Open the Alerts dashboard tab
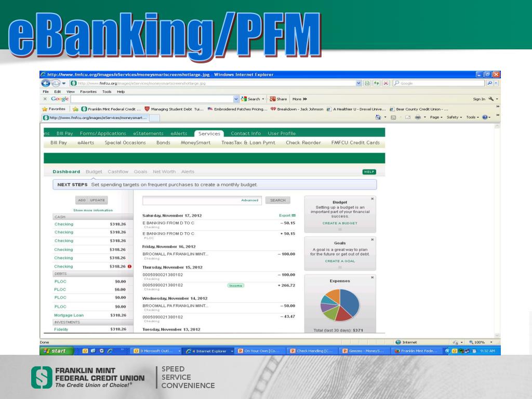This screenshot has width=532, height=399. click(x=188, y=171)
